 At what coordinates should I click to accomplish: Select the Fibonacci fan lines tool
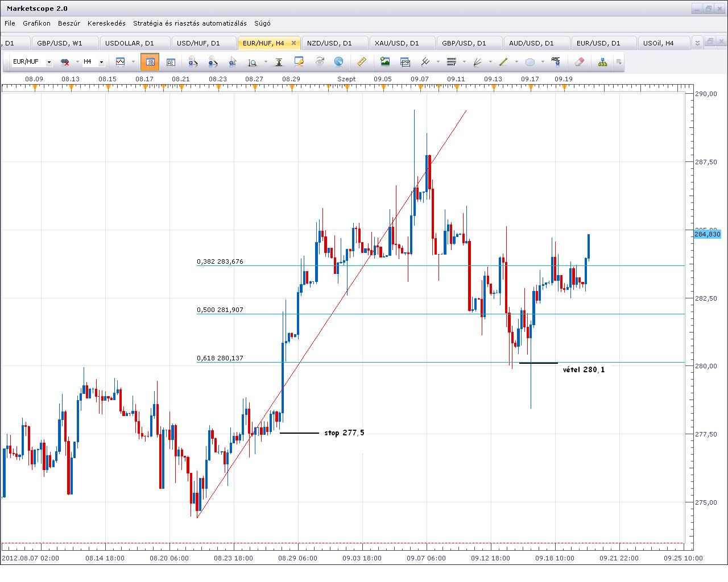(x=477, y=62)
